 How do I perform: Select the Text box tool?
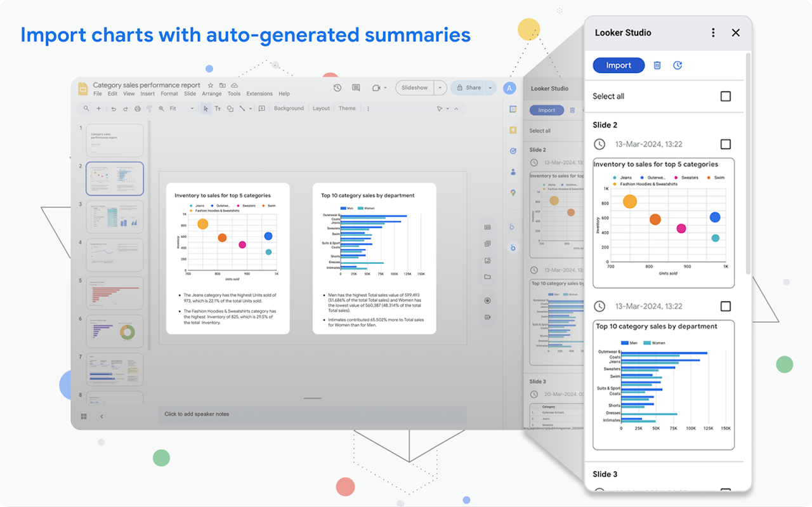[218, 109]
